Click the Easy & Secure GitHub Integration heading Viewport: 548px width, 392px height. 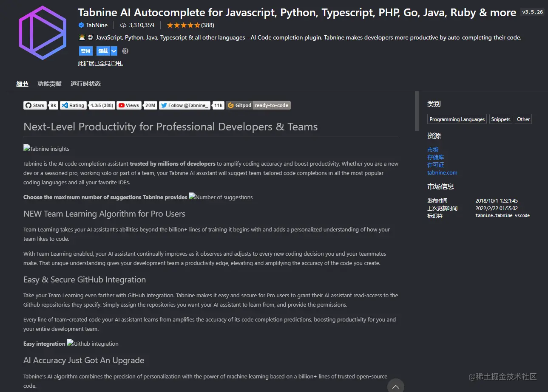85,279
